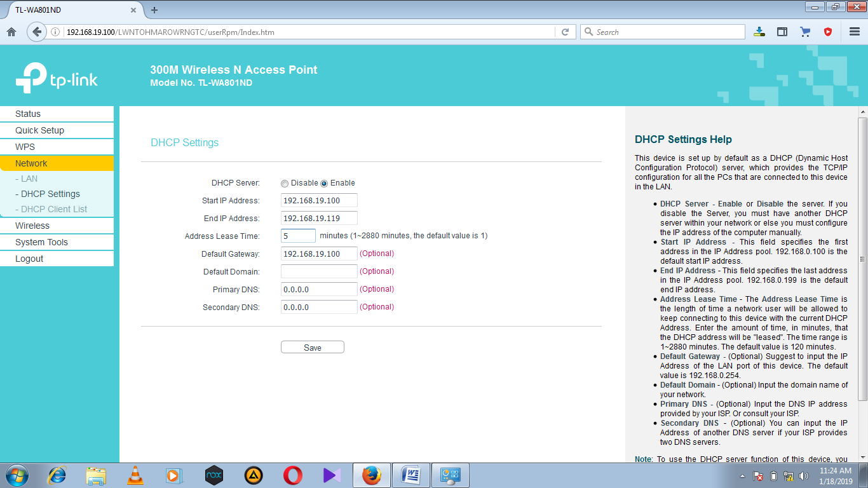The width and height of the screenshot is (868, 488).
Task: Click the volume speaker tray icon
Action: [x=804, y=475]
